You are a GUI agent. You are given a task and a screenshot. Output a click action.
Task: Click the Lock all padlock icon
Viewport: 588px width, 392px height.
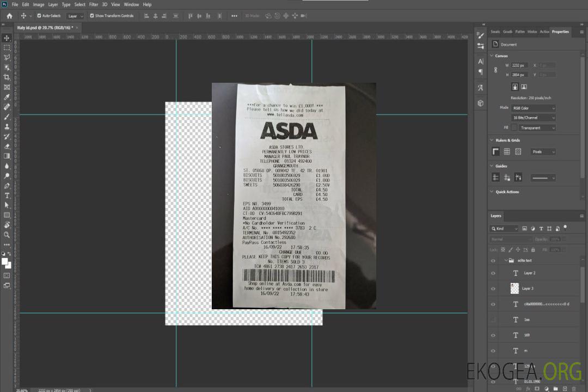tap(533, 249)
